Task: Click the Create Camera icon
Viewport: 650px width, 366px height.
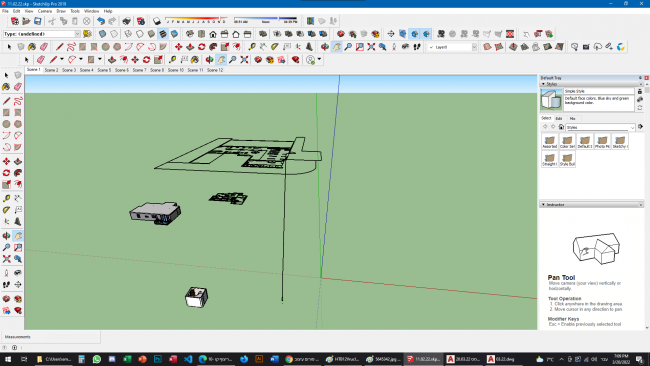Action: tap(441, 34)
